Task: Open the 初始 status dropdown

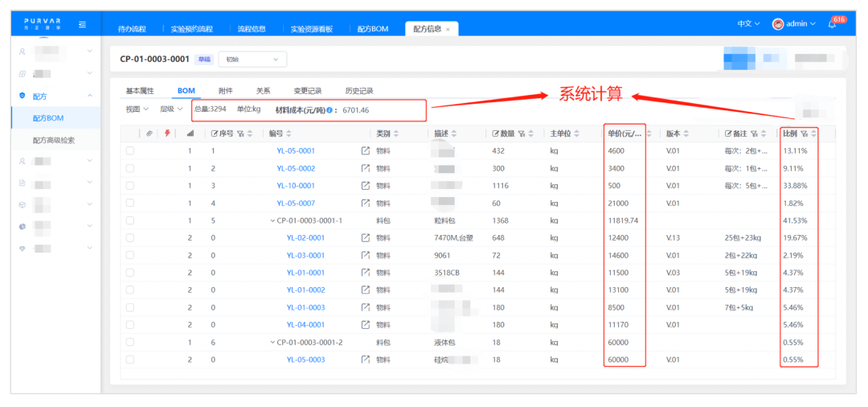Action: (252, 60)
